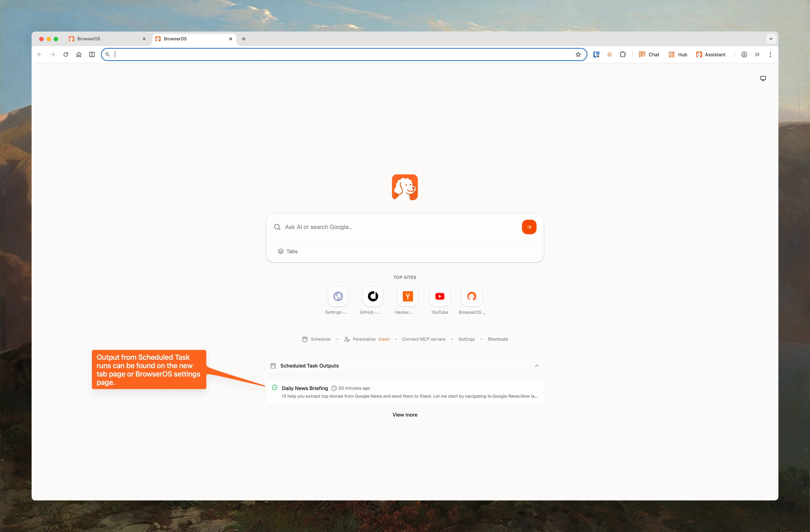Open the browser three-dot menu
Image resolution: width=810 pixels, height=532 pixels.
(x=770, y=54)
